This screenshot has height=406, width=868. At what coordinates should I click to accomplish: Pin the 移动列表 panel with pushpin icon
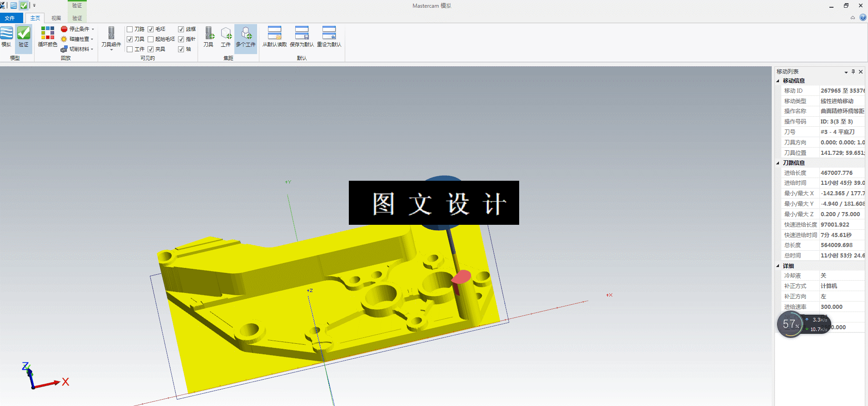(853, 72)
